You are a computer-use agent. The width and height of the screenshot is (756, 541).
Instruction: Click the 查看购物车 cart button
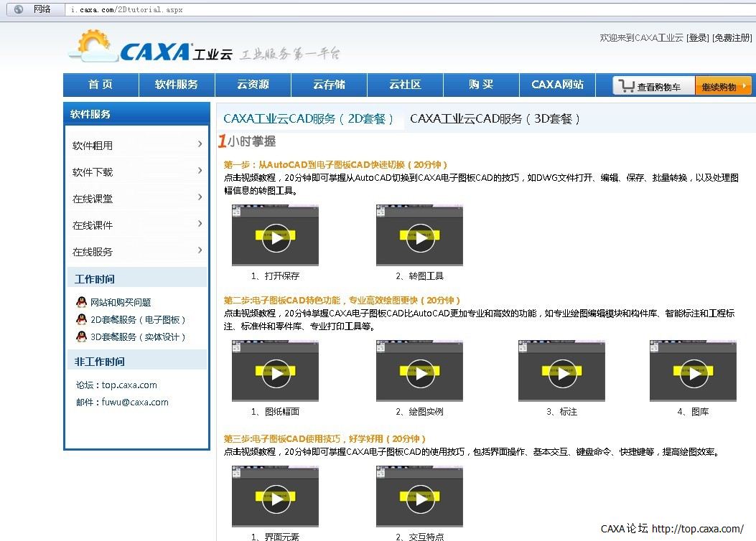[x=653, y=86]
